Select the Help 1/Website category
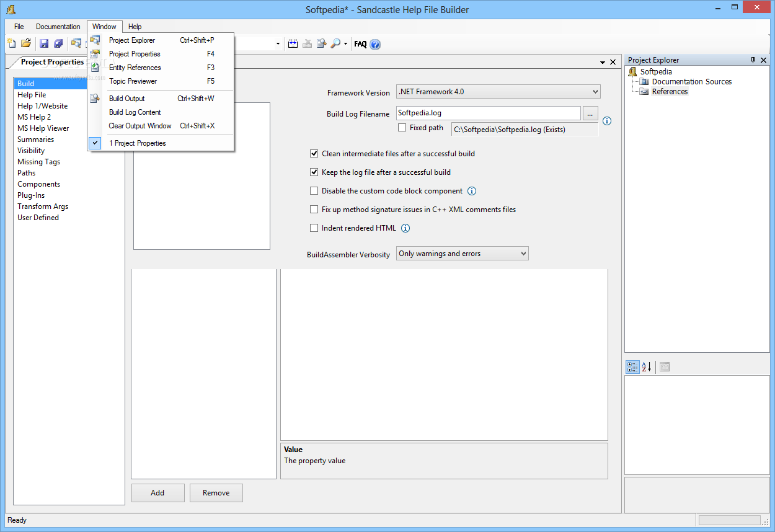 [x=43, y=106]
